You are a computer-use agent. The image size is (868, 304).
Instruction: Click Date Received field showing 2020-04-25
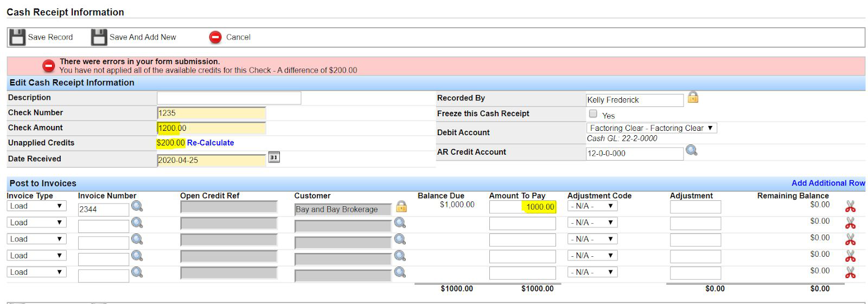click(x=212, y=160)
